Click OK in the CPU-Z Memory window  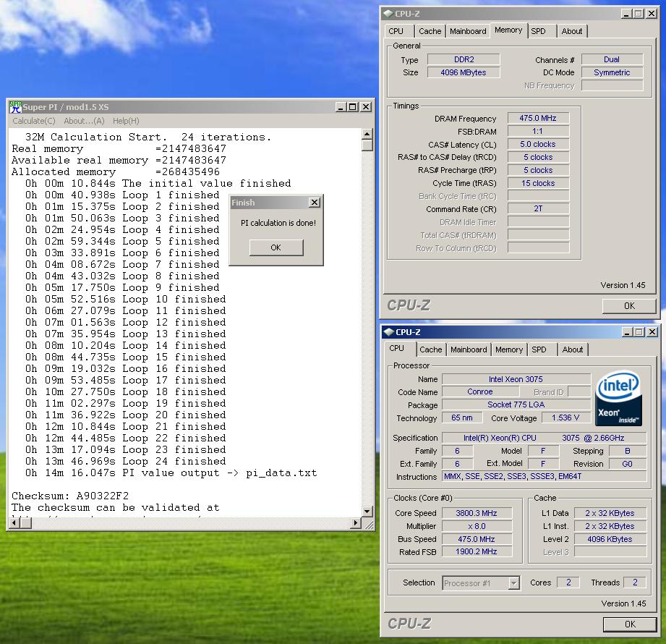[629, 305]
